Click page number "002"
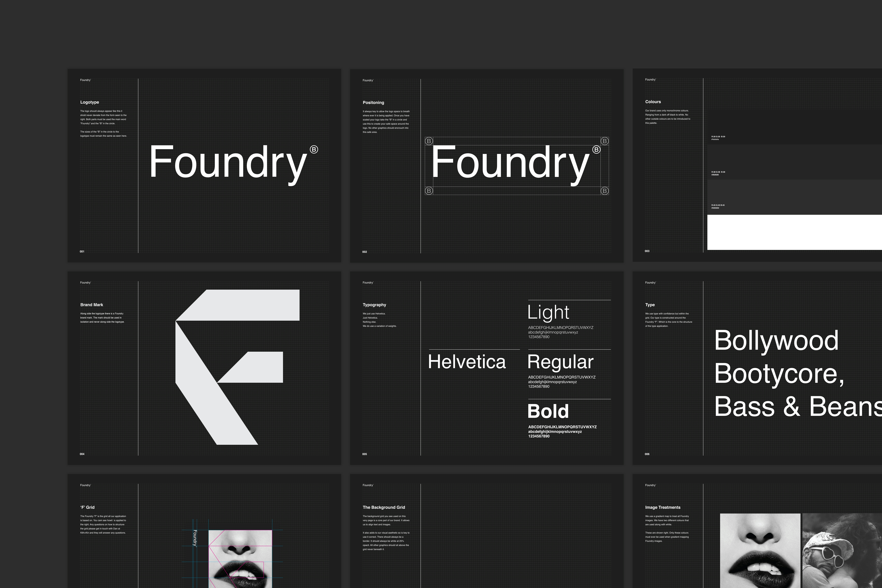The height and width of the screenshot is (588, 882). point(365,252)
